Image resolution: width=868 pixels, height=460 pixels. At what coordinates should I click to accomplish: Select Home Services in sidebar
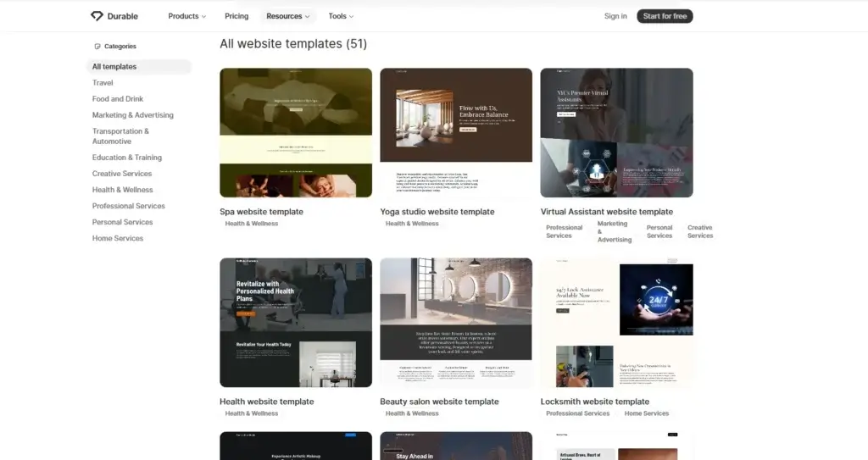117,238
